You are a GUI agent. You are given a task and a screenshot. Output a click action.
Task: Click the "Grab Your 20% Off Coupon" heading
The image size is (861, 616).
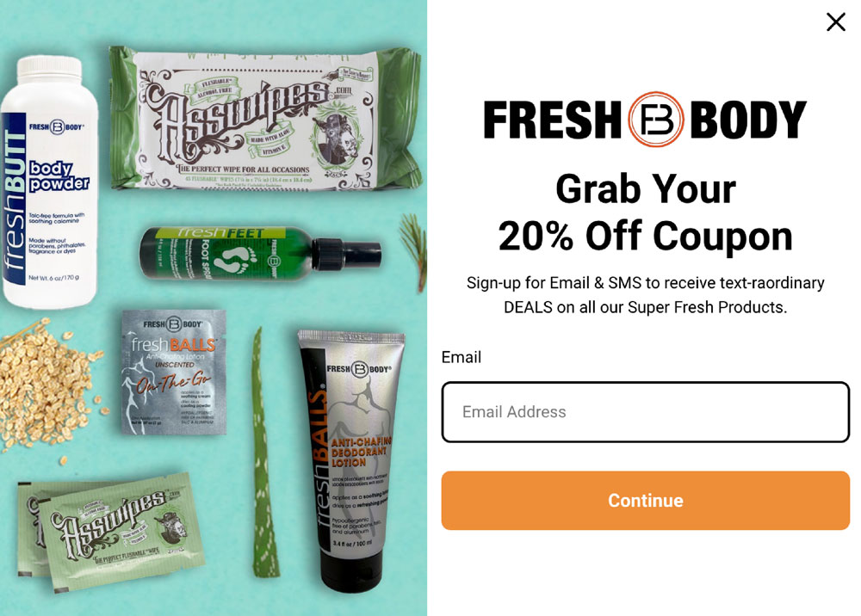645,213
